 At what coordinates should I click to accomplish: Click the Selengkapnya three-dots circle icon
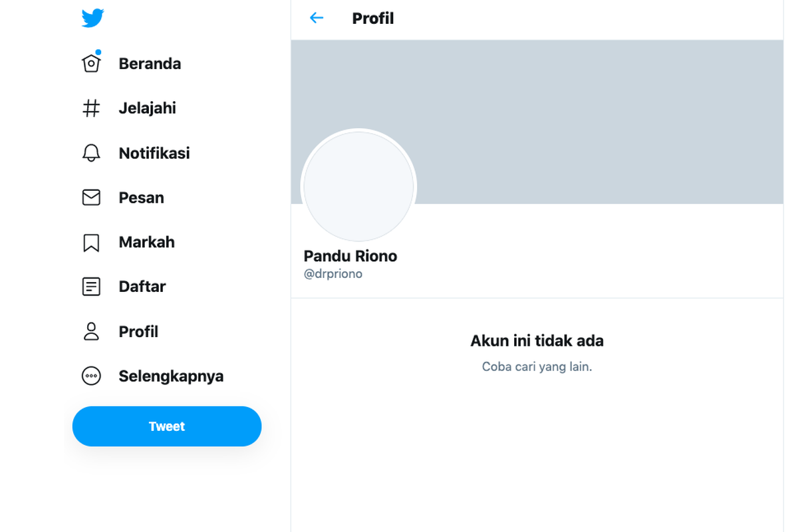point(91,376)
